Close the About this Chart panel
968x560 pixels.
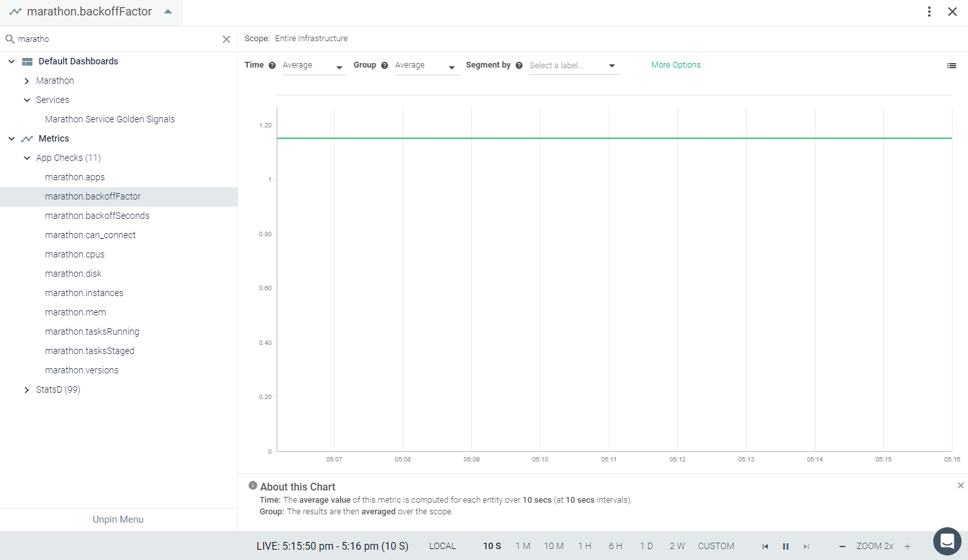(x=961, y=485)
